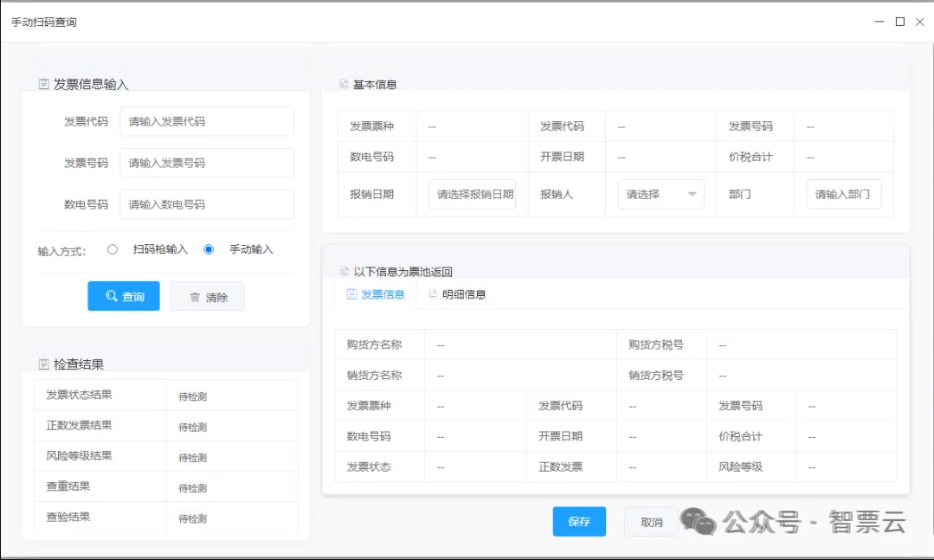The width and height of the screenshot is (934, 560).
Task: Switch to the 明细信息 tab
Action: [x=457, y=294]
